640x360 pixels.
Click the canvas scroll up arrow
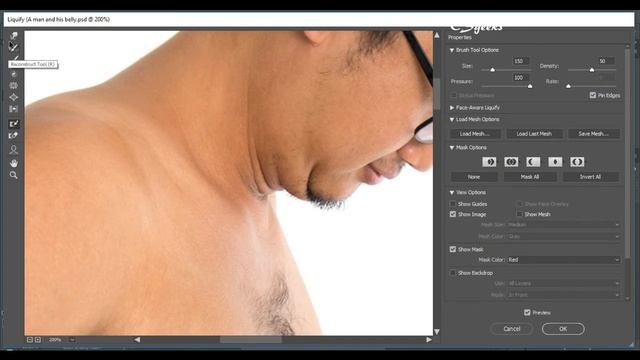point(437,36)
